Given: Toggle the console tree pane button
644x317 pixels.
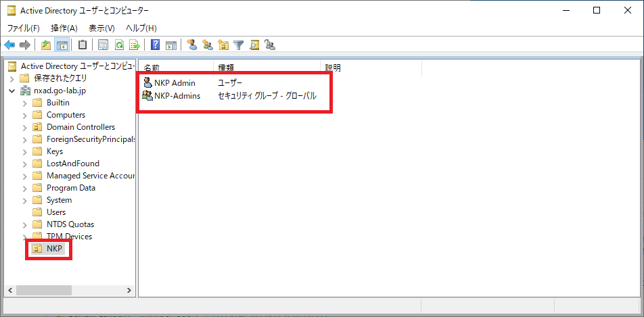Looking at the screenshot, I should [x=62, y=45].
